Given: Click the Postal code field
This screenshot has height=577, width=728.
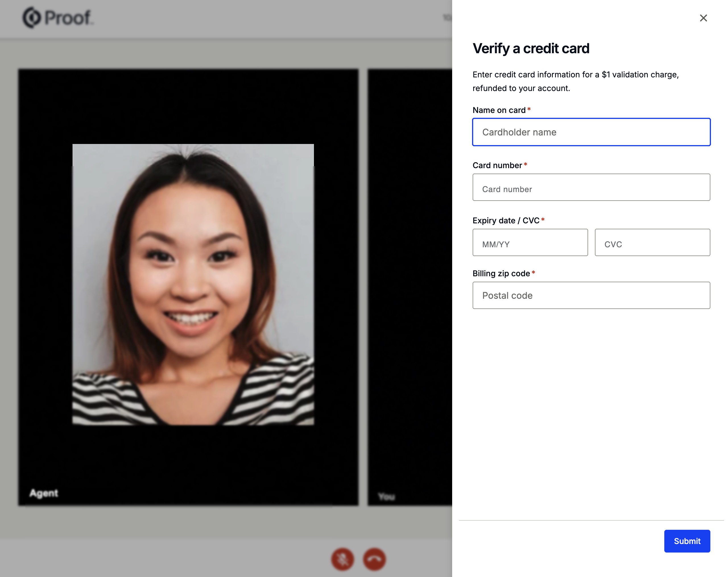Looking at the screenshot, I should (x=591, y=295).
